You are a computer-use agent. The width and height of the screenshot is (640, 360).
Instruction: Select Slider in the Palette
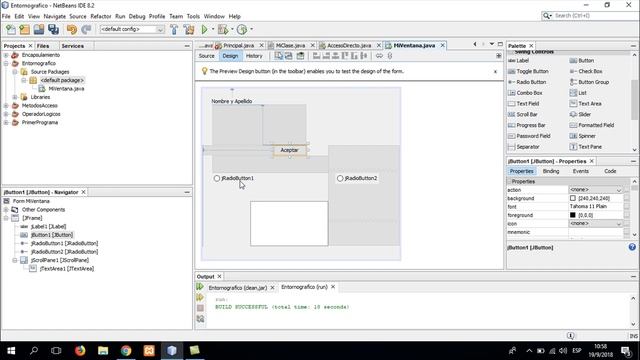coord(580,114)
